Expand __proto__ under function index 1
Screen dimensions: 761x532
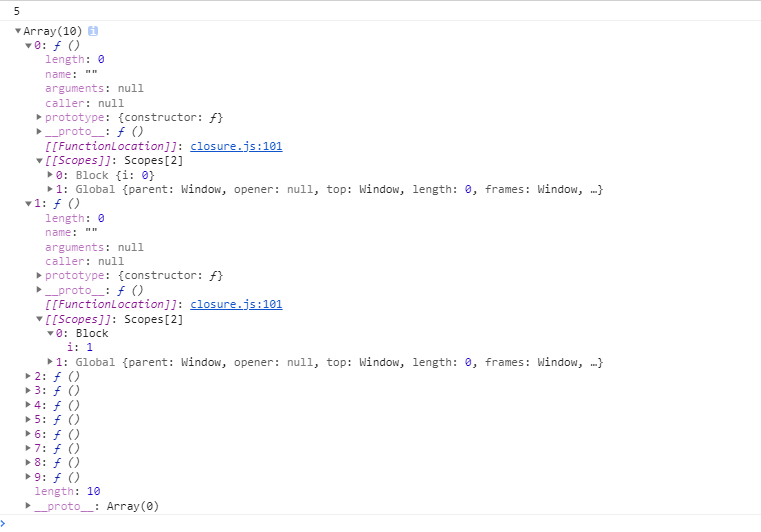pyautogui.click(x=39, y=290)
